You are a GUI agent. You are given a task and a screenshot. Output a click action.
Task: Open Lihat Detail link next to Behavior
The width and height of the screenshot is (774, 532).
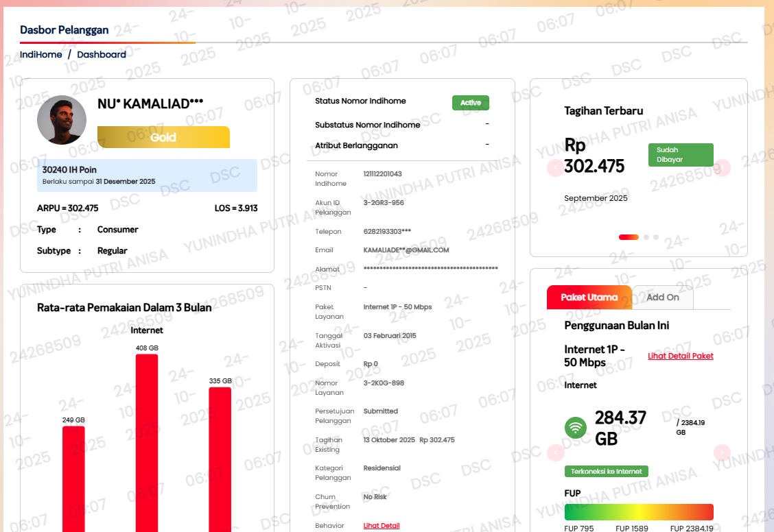pos(382,526)
